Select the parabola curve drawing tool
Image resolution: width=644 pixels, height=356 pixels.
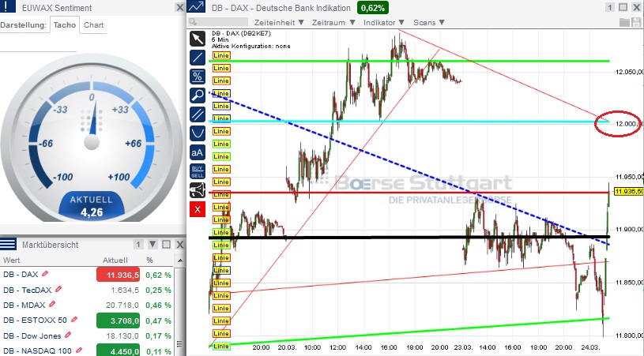point(198,133)
